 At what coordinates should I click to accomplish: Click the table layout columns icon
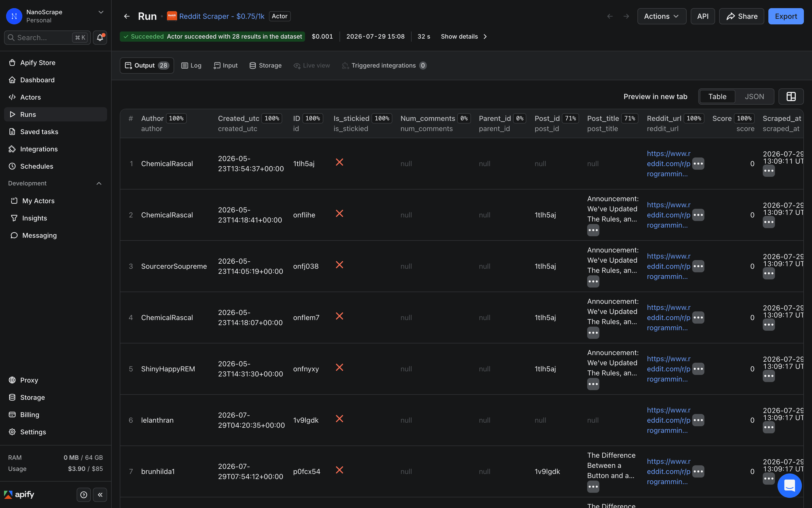click(x=791, y=97)
